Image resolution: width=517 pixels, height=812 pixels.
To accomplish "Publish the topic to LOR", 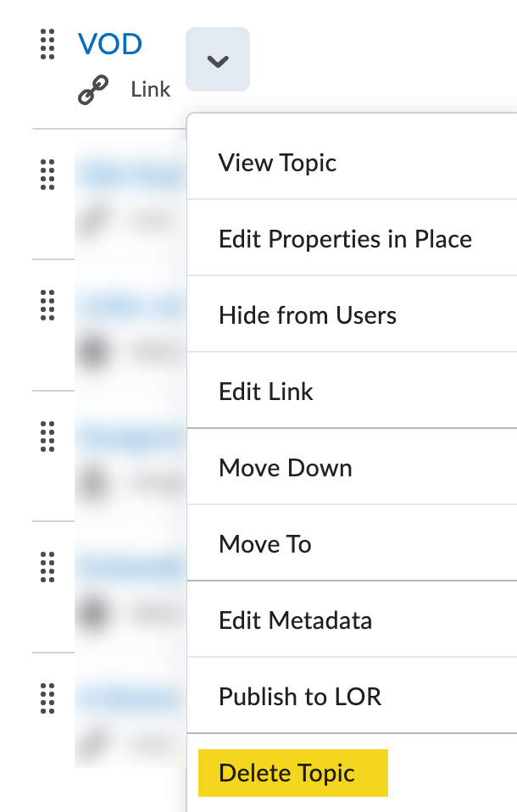I will pos(298,696).
